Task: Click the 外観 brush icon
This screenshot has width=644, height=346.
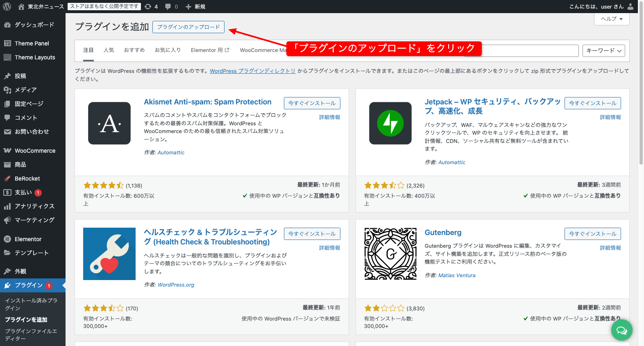Action: 7,271
